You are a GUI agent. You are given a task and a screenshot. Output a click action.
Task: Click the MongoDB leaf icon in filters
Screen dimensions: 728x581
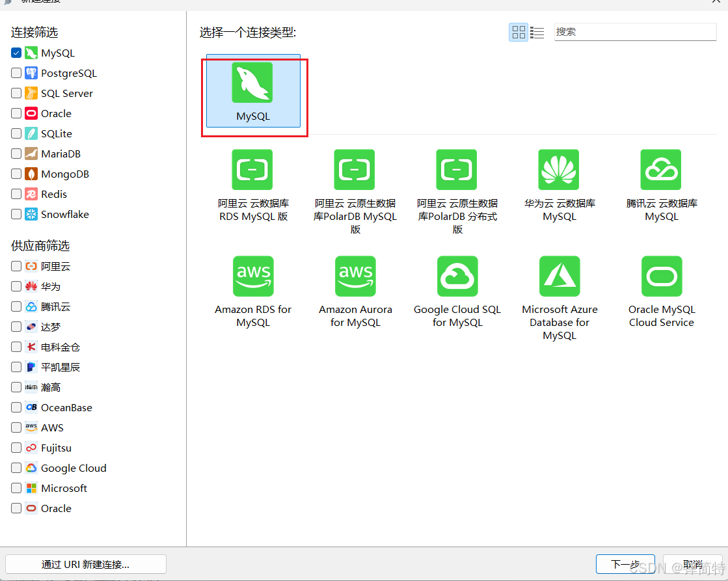(x=31, y=174)
